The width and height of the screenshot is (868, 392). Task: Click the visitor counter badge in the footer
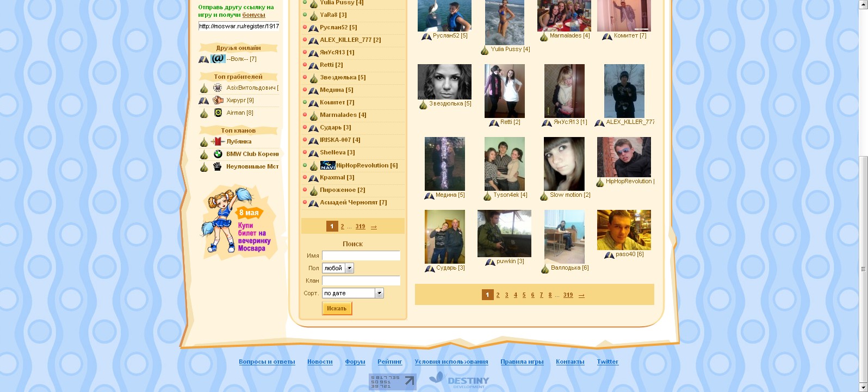coord(393,382)
